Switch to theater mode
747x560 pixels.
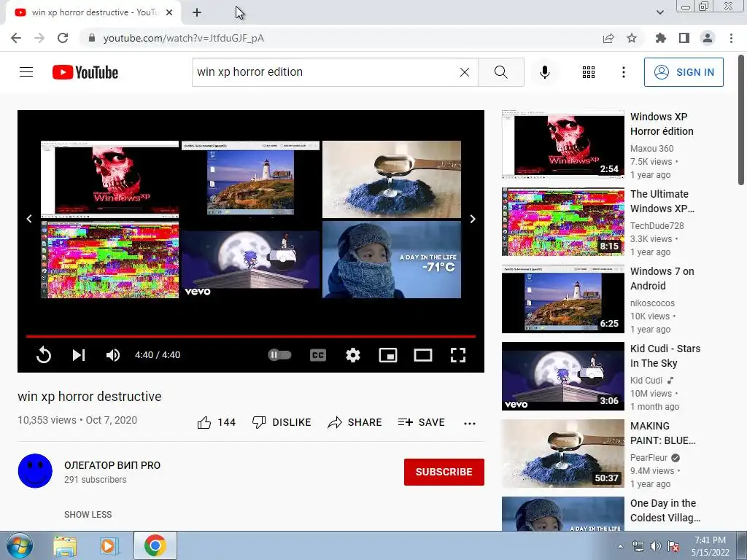coord(423,355)
